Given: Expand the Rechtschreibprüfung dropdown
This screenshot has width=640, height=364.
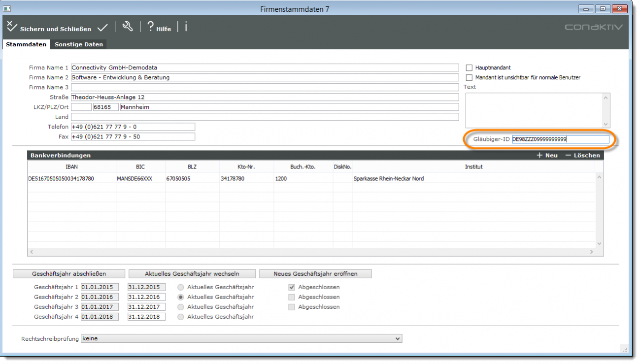Looking at the screenshot, I should 398,339.
